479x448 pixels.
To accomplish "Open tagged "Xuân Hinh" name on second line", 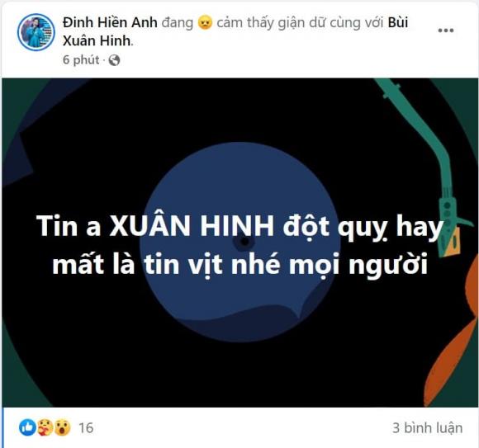I will [97, 41].
